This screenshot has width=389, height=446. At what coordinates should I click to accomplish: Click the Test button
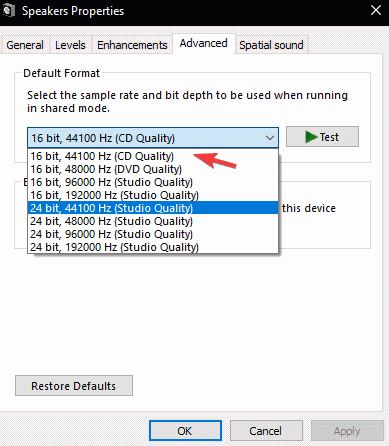click(322, 137)
